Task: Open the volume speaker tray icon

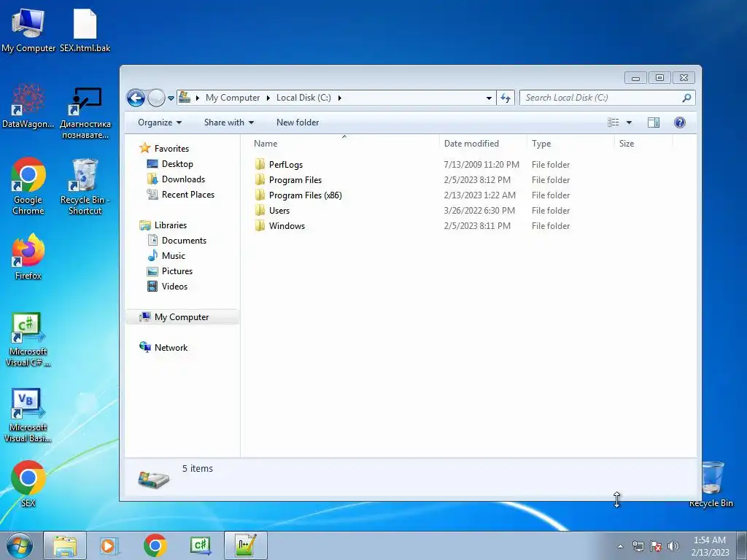Action: pos(673,546)
